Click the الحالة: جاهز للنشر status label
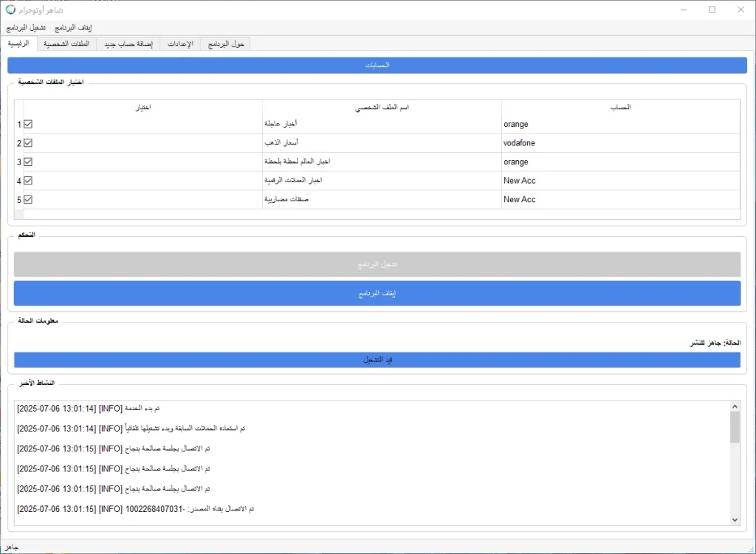This screenshot has width=756, height=554. tap(715, 342)
